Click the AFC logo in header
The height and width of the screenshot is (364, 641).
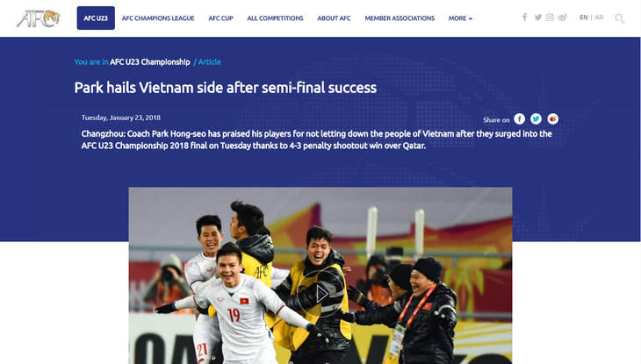[x=39, y=18]
